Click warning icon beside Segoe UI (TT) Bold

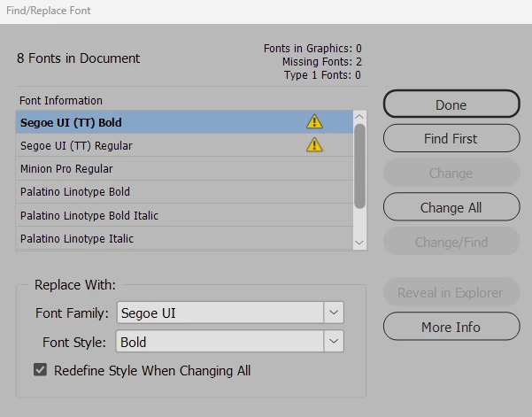click(x=314, y=121)
